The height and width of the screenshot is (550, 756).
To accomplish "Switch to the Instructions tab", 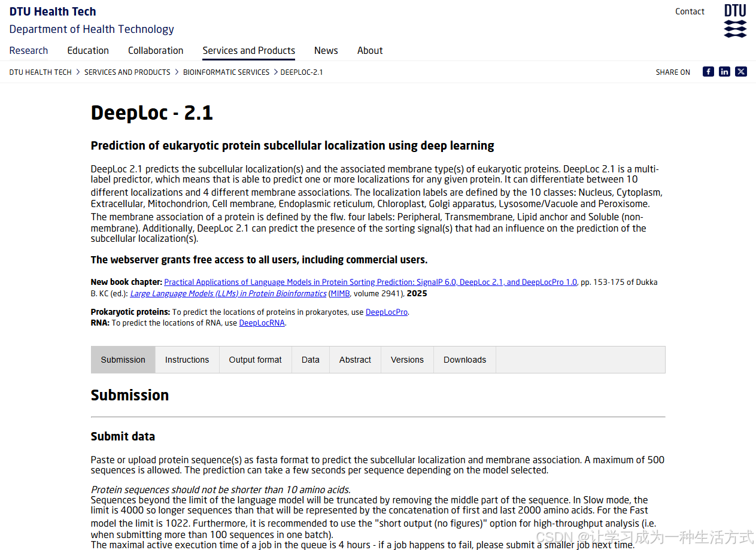I will point(187,360).
